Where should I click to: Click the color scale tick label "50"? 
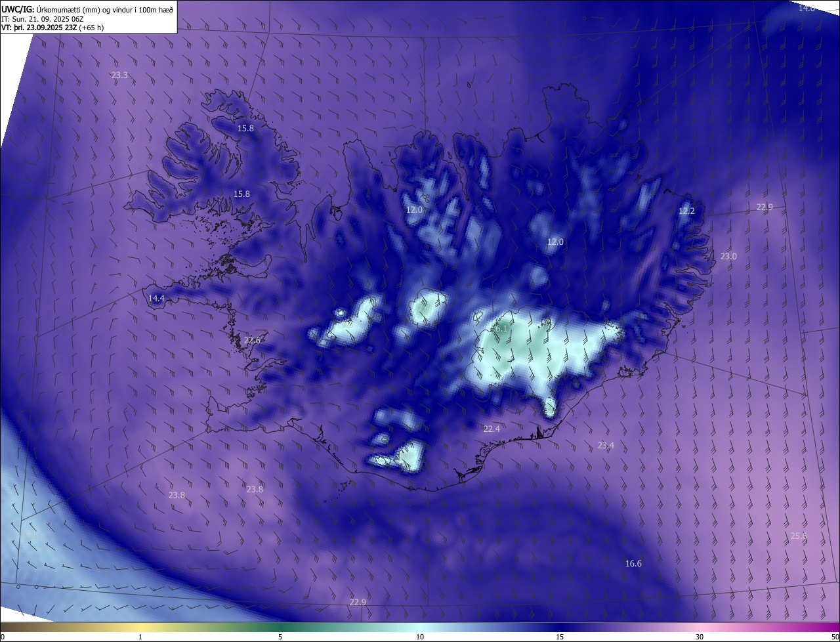click(x=835, y=637)
